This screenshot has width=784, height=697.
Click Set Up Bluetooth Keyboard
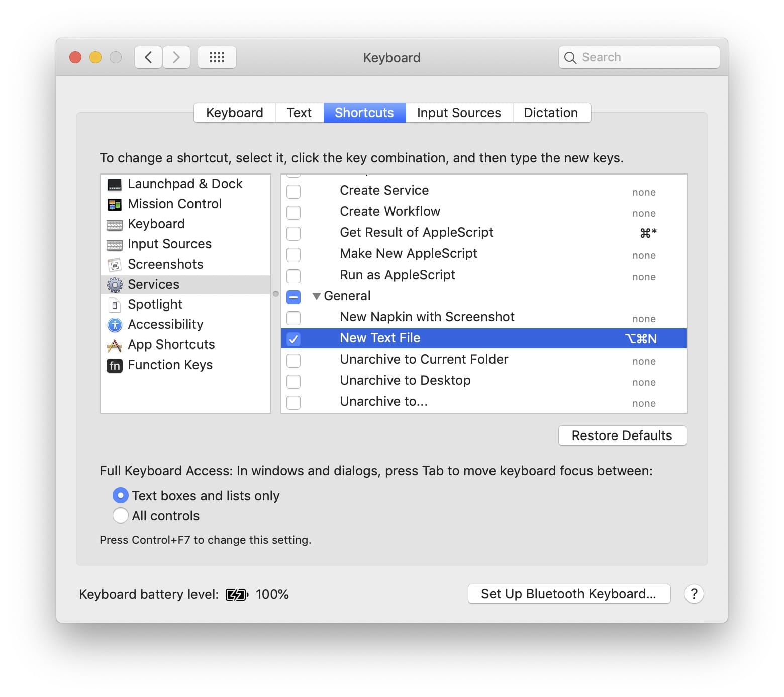click(x=569, y=594)
